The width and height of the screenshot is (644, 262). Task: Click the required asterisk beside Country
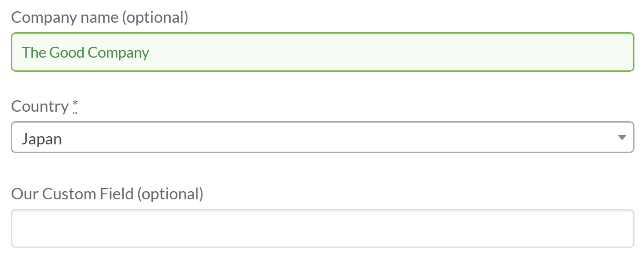(x=74, y=104)
